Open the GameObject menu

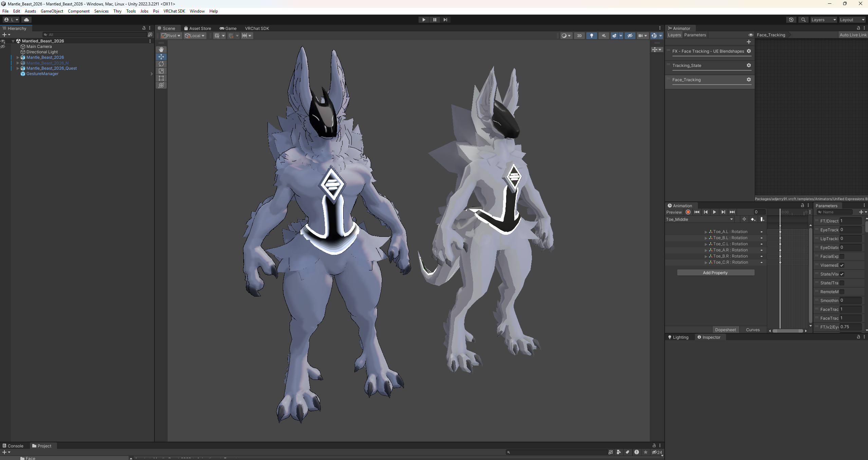(52, 11)
